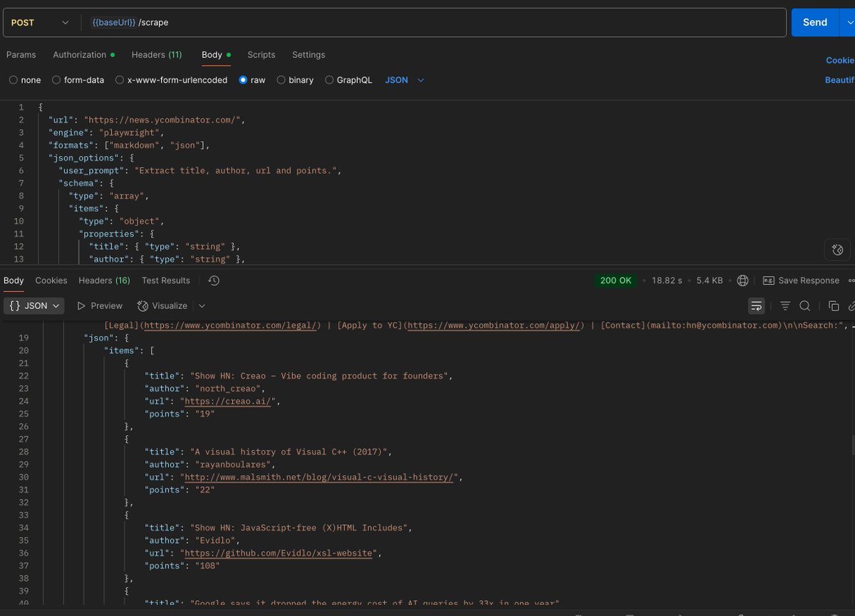
Task: Click the Save Response button
Action: [801, 281]
